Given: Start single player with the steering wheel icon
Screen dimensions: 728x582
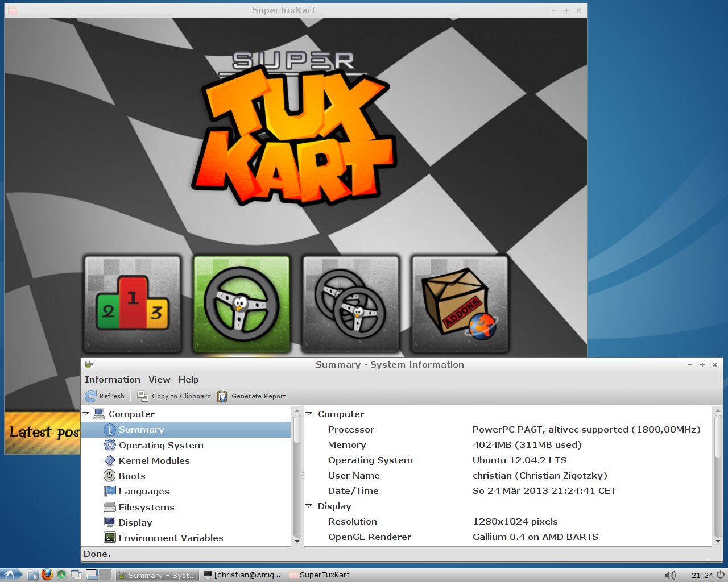Looking at the screenshot, I should pyautogui.click(x=242, y=304).
